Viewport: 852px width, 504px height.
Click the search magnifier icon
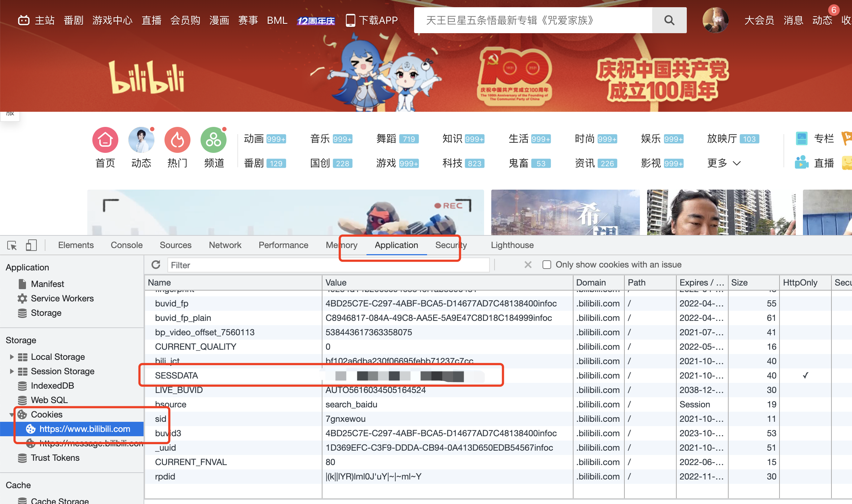pyautogui.click(x=669, y=20)
